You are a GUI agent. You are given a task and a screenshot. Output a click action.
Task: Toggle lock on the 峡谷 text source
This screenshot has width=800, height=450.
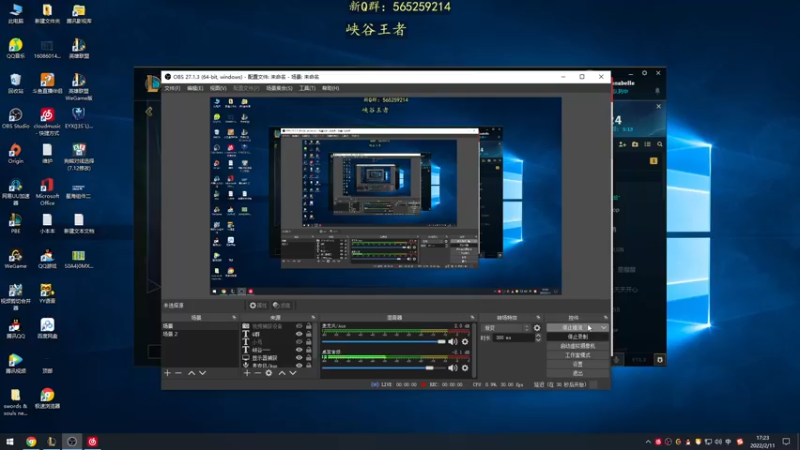tap(309, 350)
